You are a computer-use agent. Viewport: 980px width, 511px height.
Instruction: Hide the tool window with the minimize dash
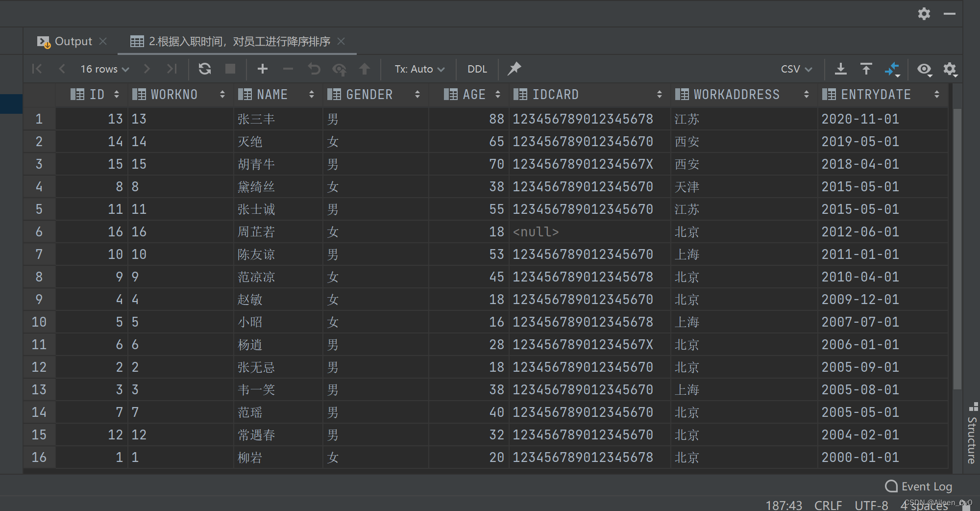pyautogui.click(x=949, y=14)
